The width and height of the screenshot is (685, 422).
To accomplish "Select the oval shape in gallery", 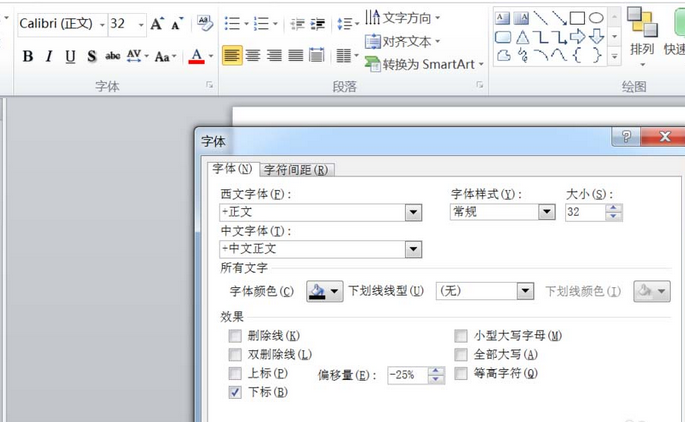I will pyautogui.click(x=596, y=18).
